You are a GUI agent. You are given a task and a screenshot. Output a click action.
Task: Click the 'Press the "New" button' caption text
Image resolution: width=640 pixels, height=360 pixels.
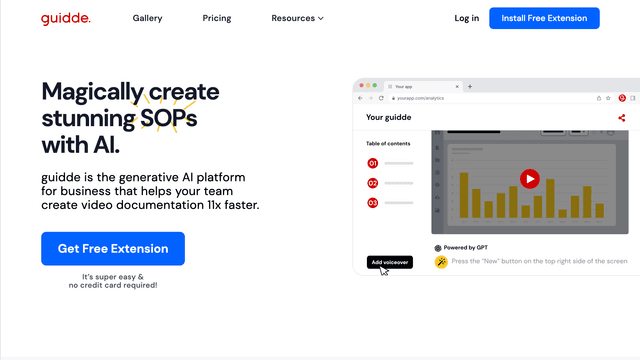[539, 261]
